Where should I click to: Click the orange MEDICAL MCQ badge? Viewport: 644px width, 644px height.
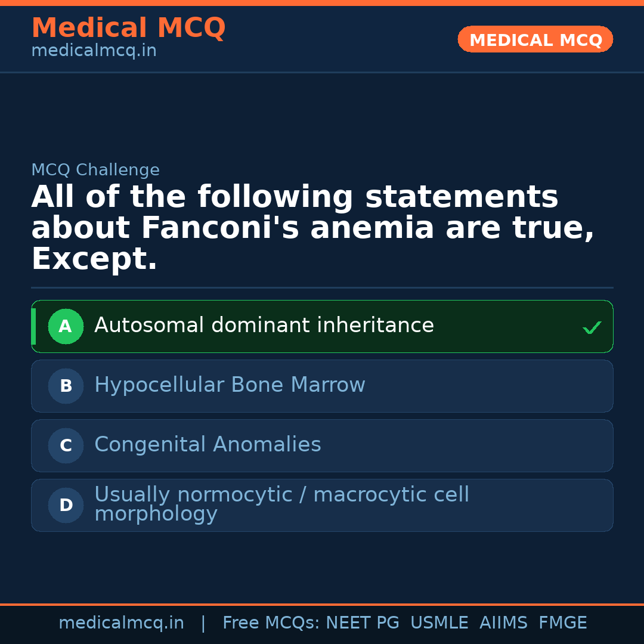tap(535, 40)
